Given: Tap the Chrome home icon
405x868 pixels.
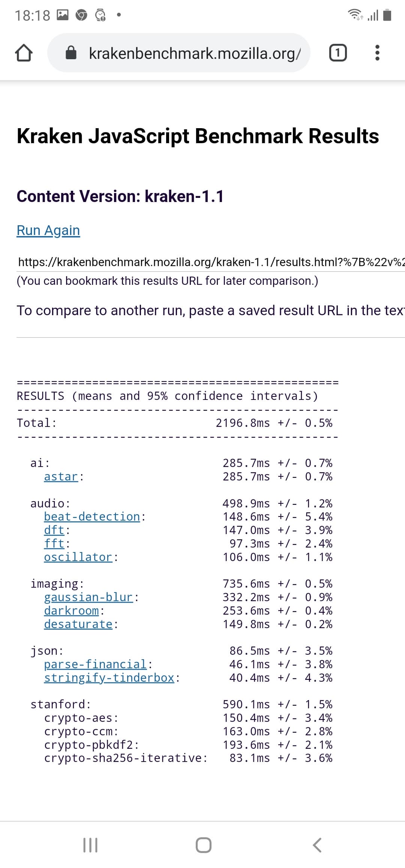Looking at the screenshot, I should click(23, 53).
